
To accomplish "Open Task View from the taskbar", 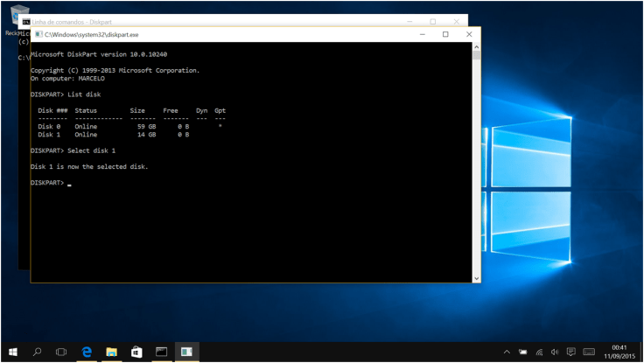I will click(x=61, y=352).
